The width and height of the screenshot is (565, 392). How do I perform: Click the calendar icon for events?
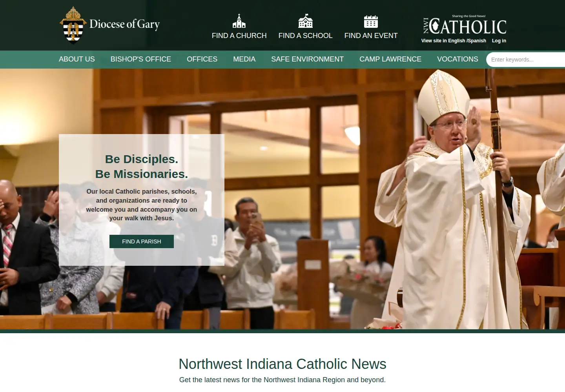click(x=371, y=22)
